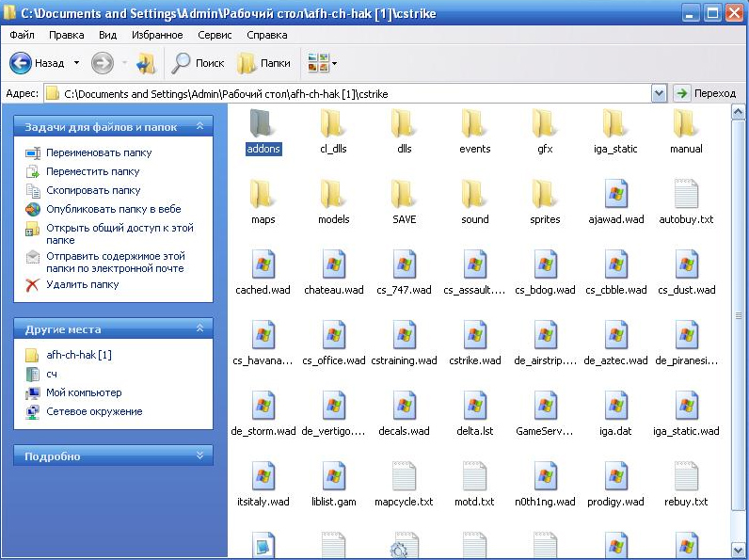Screen dimensions: 749x560
Task: Click Переименовать папку task link
Action: coord(99,152)
